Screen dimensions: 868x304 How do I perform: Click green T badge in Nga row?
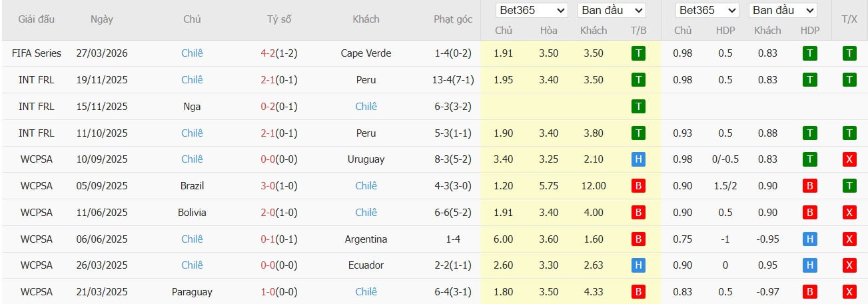(638, 107)
